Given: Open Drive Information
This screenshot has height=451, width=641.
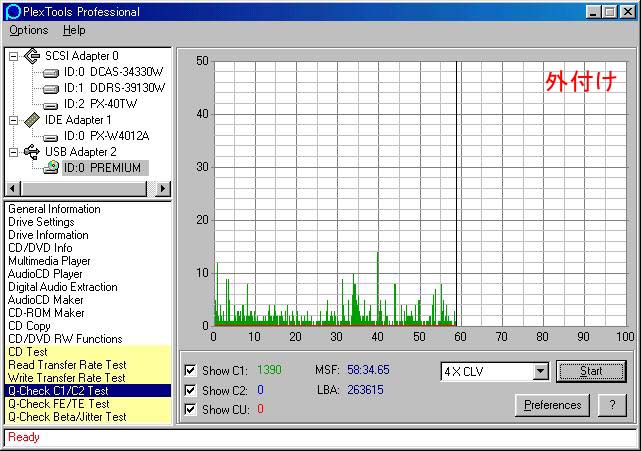Looking at the screenshot, I should click(x=48, y=235).
